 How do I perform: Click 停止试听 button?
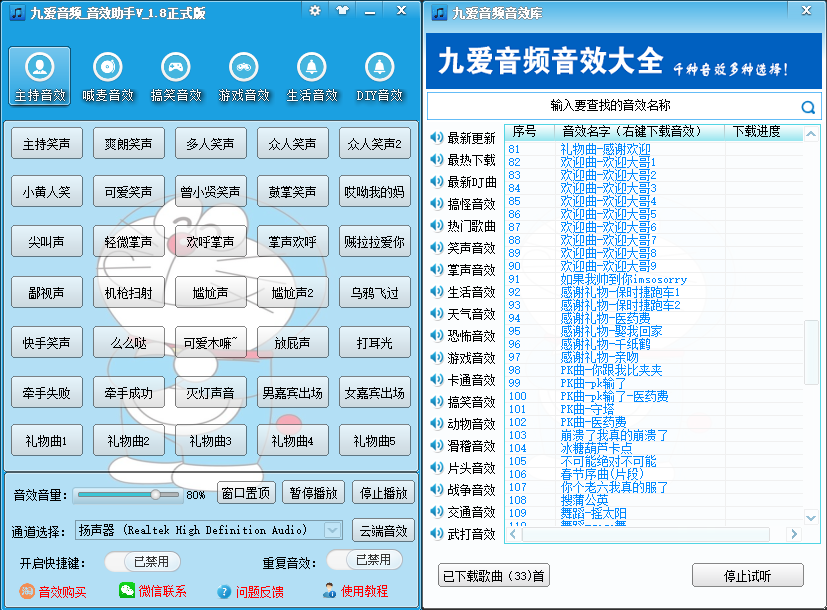click(x=747, y=576)
